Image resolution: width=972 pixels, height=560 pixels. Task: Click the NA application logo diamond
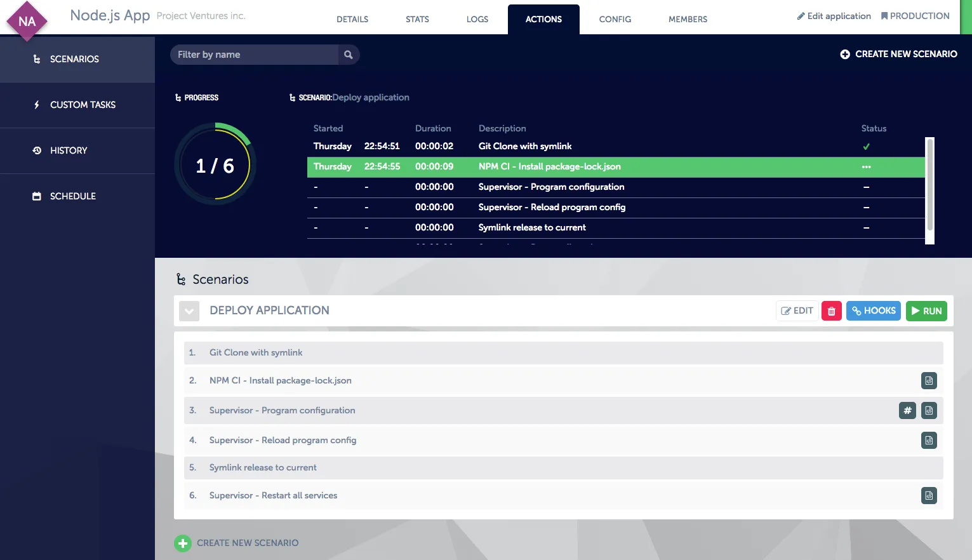(27, 21)
